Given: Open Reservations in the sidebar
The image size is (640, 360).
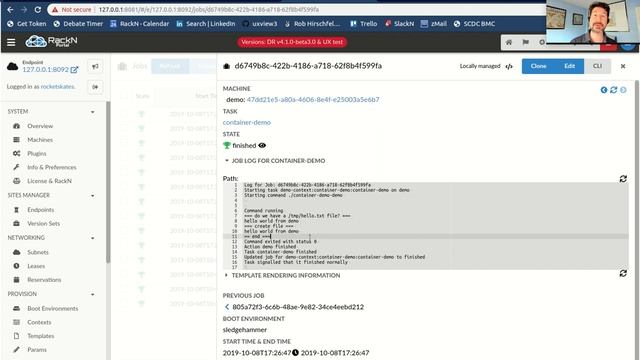Looking at the screenshot, I should point(44,280).
